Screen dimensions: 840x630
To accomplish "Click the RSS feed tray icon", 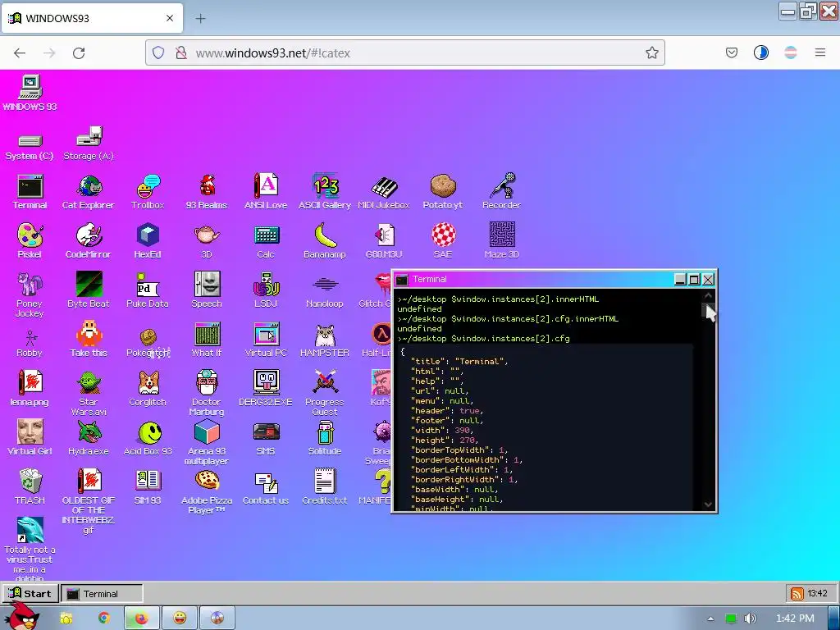I will tap(797, 594).
